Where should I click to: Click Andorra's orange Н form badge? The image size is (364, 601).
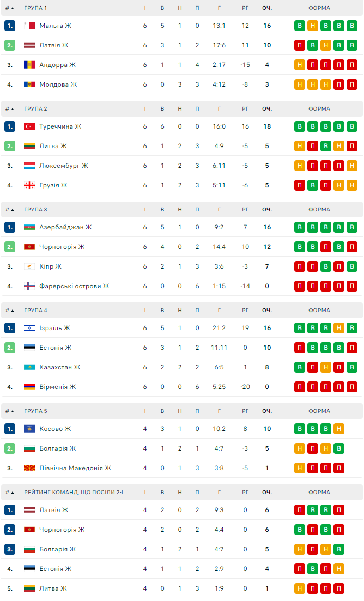(x=299, y=65)
